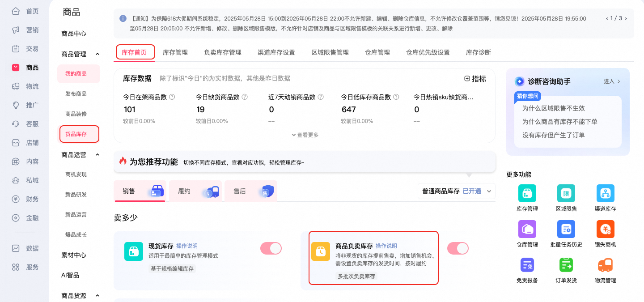Select the 售后 mode tab
Viewport: 644px width, 302px height.
(251, 191)
